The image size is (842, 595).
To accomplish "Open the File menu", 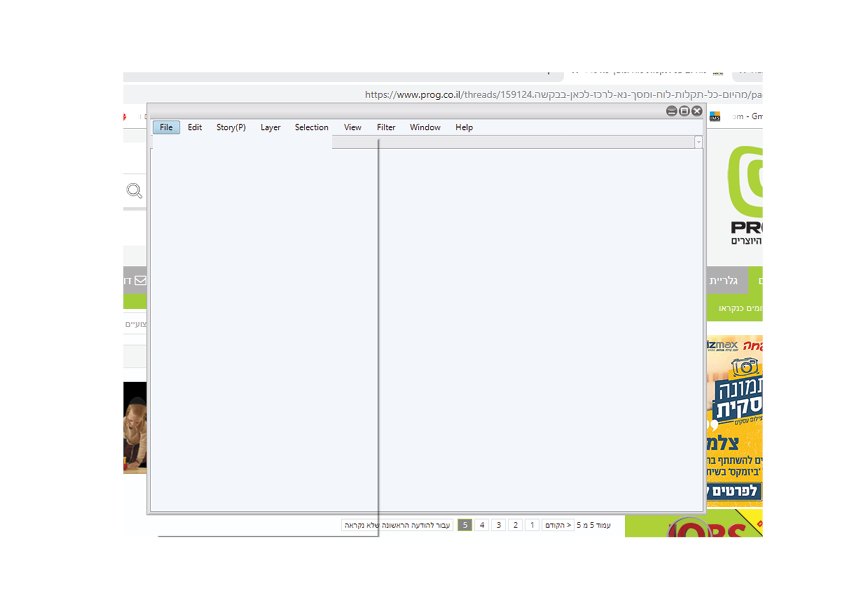I will click(166, 127).
